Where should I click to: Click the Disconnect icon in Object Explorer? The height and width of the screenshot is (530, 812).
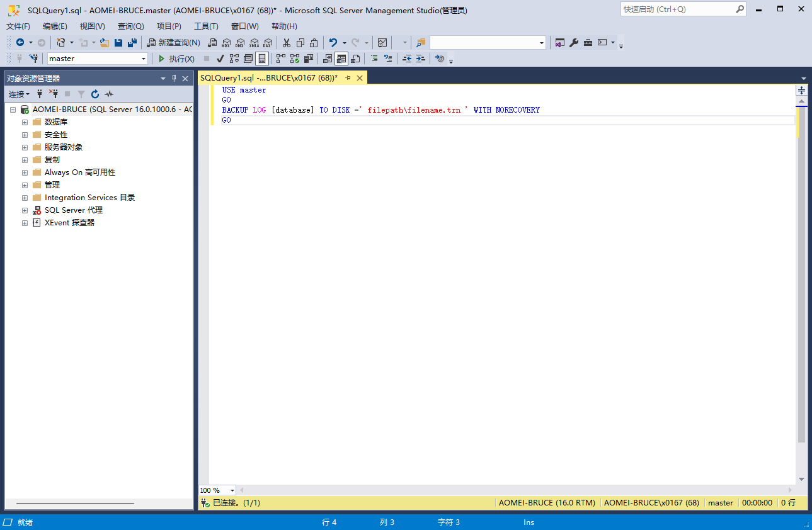click(x=54, y=94)
